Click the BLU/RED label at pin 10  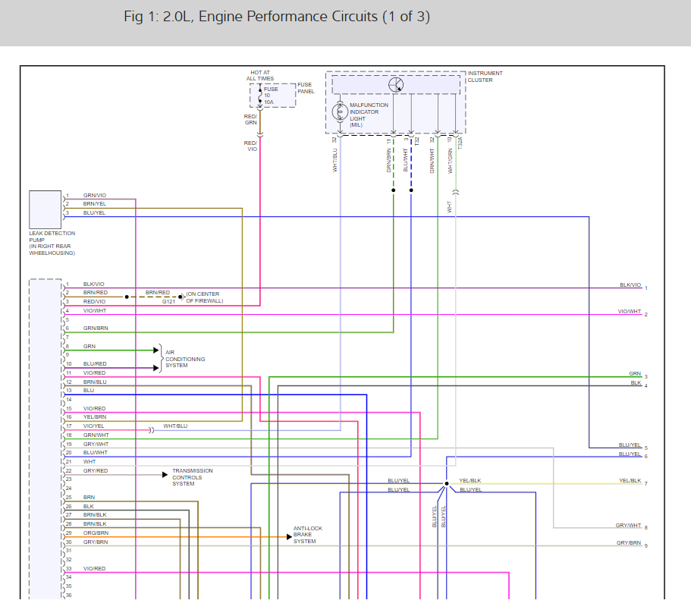(x=95, y=364)
